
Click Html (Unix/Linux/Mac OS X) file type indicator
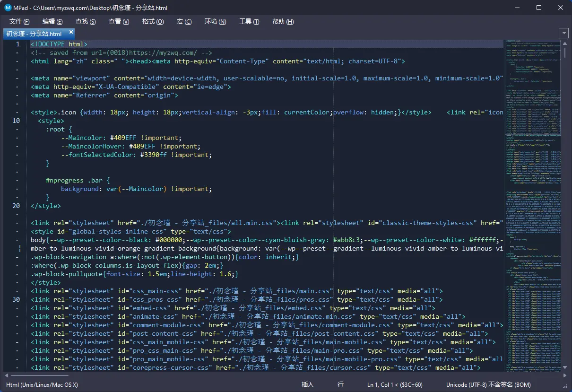[x=42, y=385]
